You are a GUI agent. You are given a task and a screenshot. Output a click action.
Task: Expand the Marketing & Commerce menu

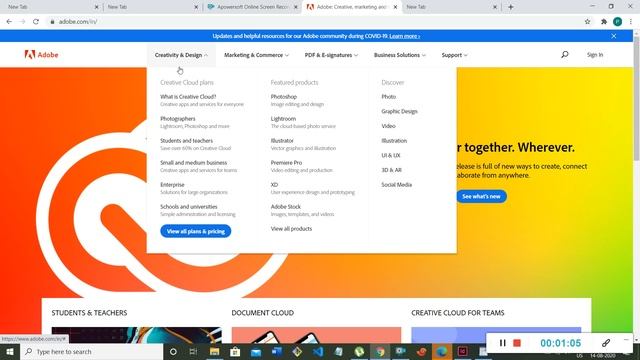256,55
